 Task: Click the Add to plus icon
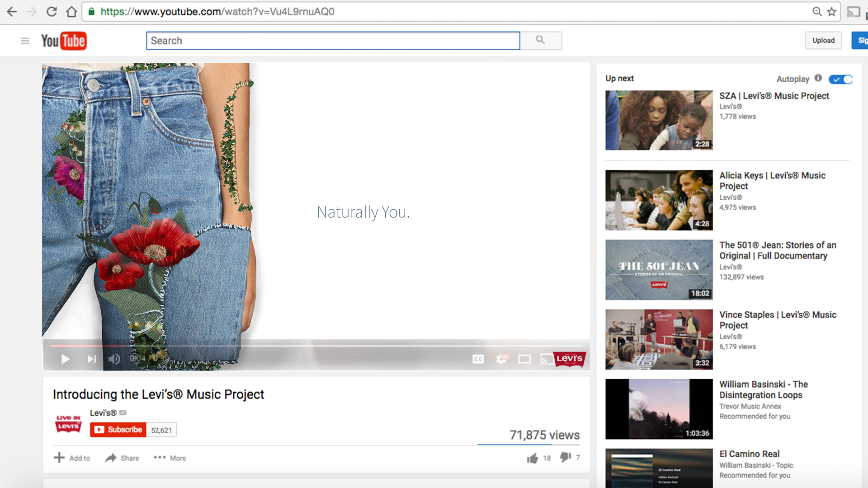point(59,458)
